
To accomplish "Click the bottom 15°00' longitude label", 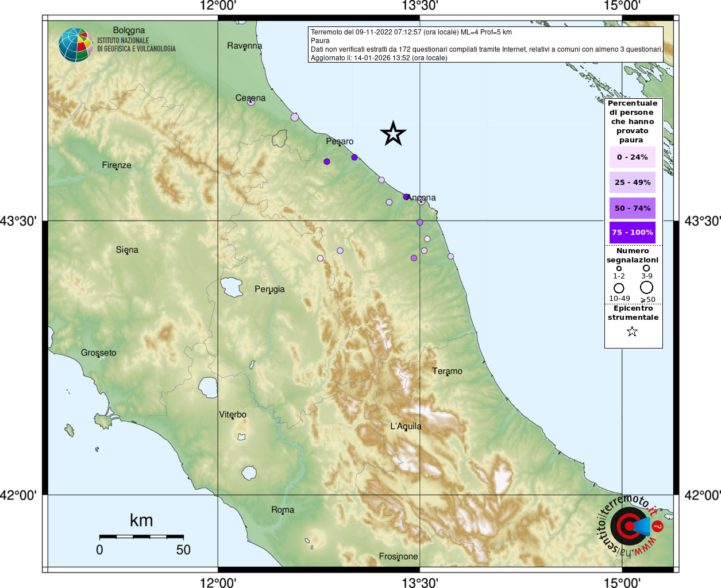I will 622,582.
